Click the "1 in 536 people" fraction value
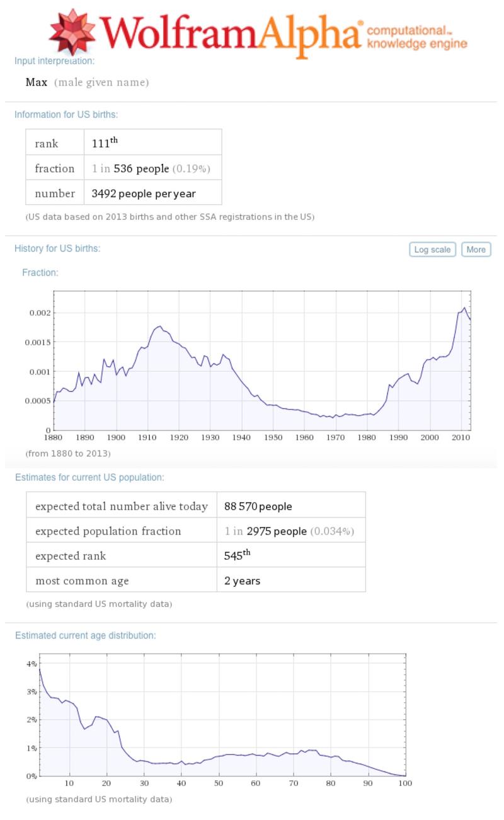The height and width of the screenshot is (820, 504). (130, 168)
